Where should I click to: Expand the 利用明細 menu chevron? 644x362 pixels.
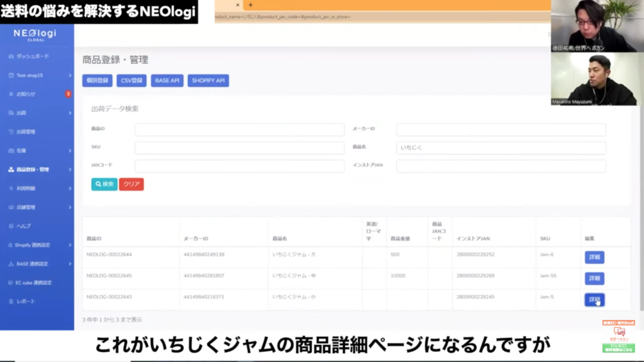70,189
